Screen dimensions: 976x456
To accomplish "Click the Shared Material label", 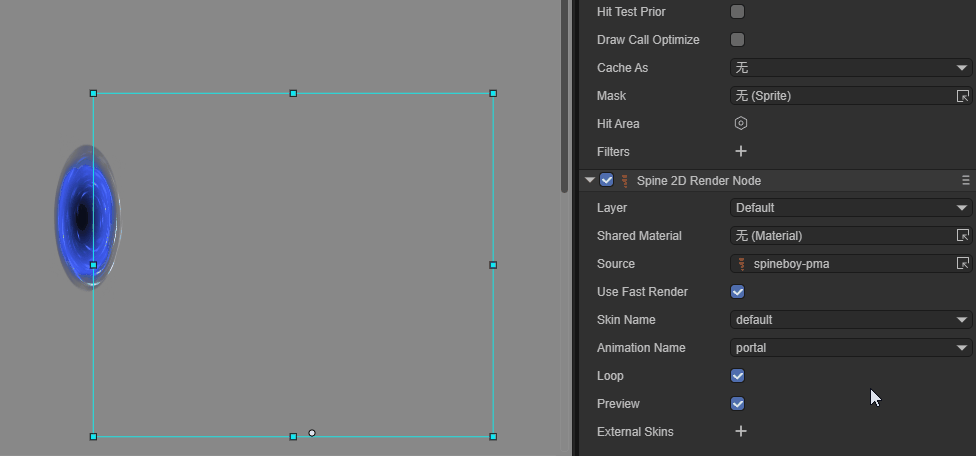I will (639, 236).
